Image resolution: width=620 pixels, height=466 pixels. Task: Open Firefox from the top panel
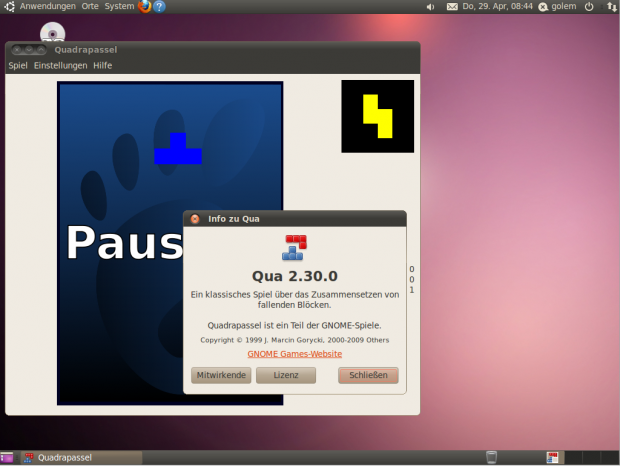point(144,6)
